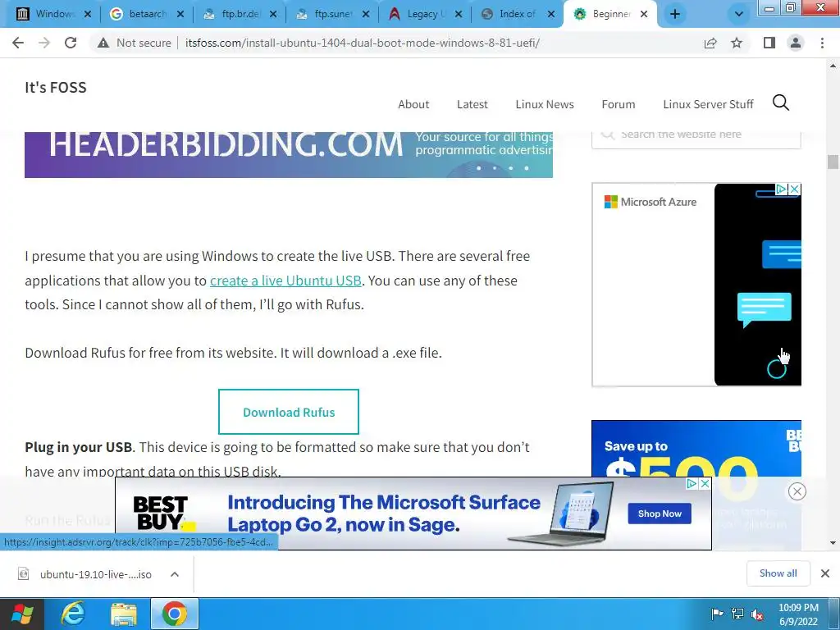Click the website search input field
This screenshot has height=630, width=840.
tap(696, 139)
